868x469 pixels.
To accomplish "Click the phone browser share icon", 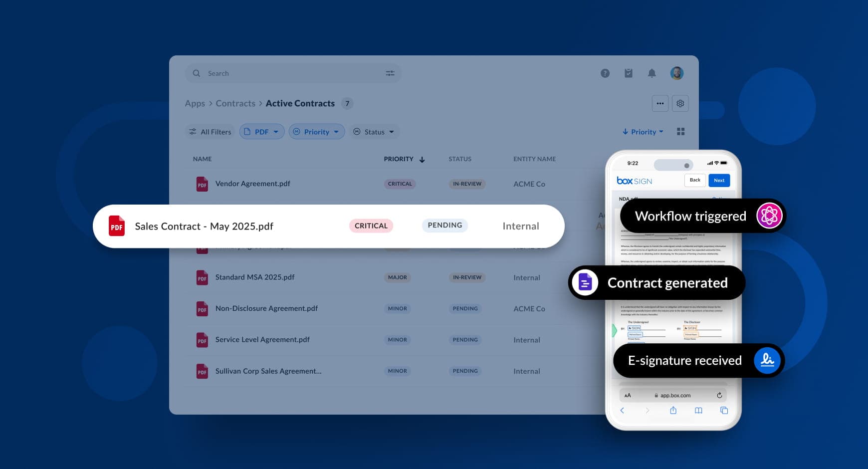I will click(673, 410).
